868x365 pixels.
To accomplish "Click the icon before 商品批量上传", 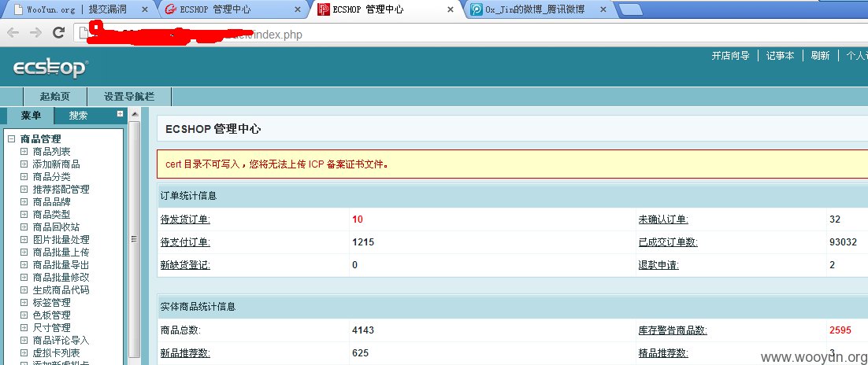I will [x=24, y=253].
